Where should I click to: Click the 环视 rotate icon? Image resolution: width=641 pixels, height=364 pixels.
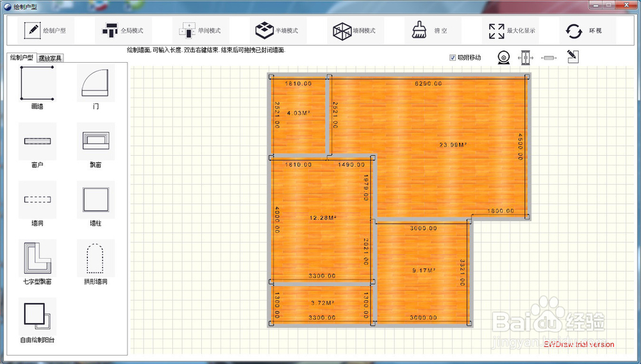(x=574, y=31)
